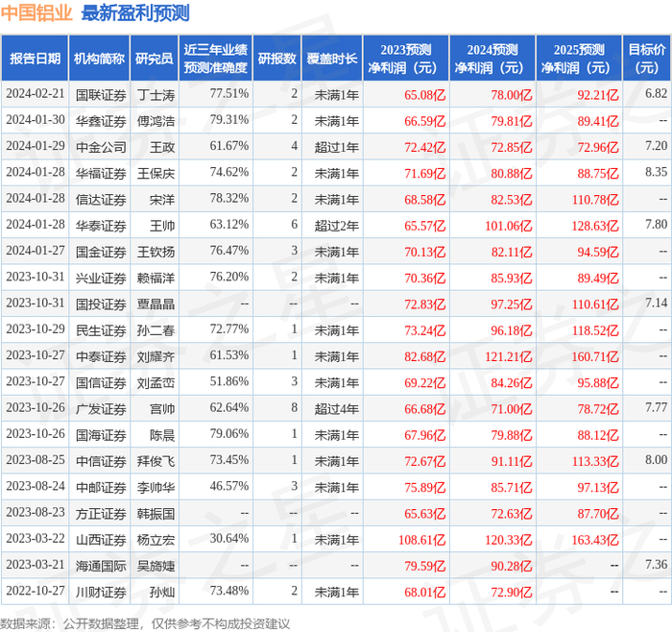
Task: Select the 2025预测净利润 header
Action: point(579,59)
